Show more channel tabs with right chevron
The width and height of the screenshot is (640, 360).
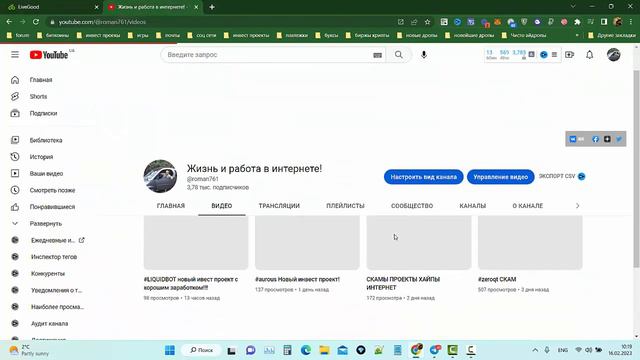point(578,206)
